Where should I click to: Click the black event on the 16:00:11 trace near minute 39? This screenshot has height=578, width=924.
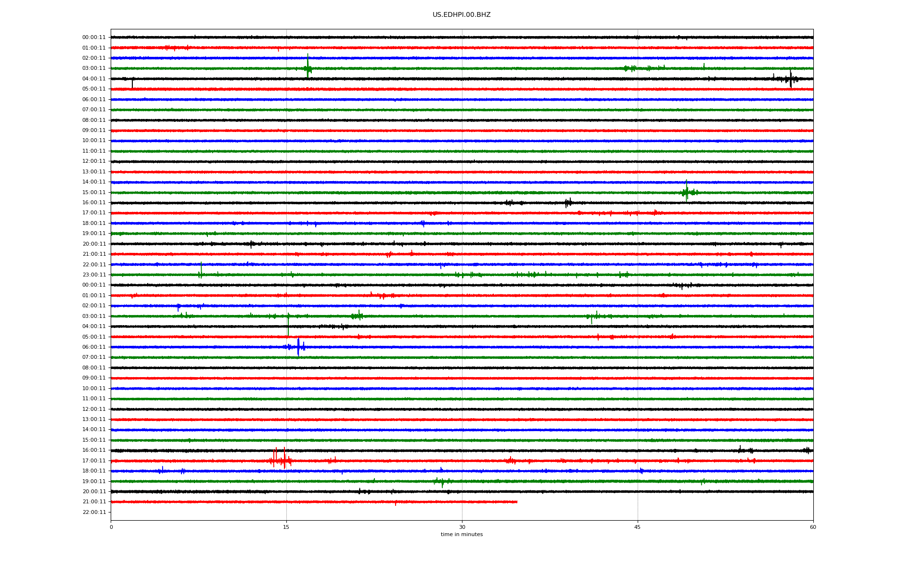[x=568, y=203]
